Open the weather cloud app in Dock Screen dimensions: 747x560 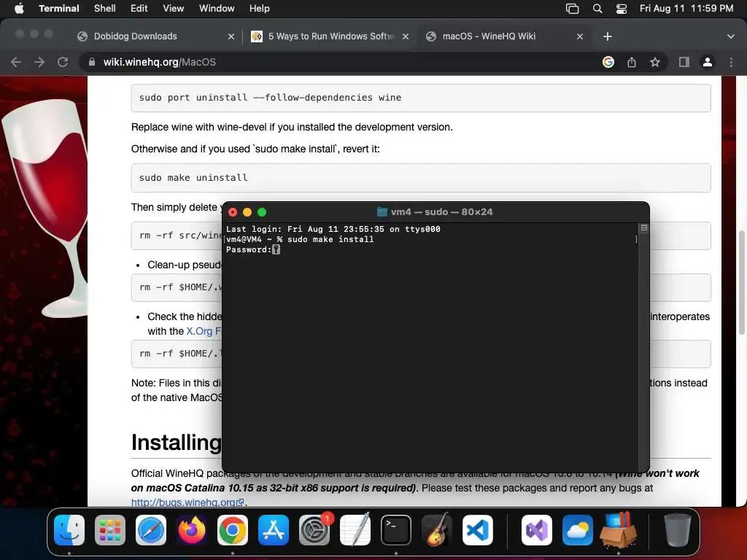[x=578, y=530]
